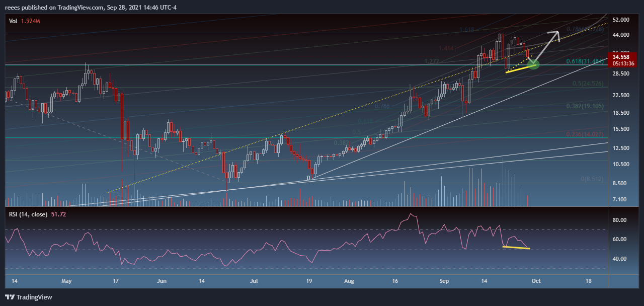Click the 22.500 price axis label

coord(622,95)
